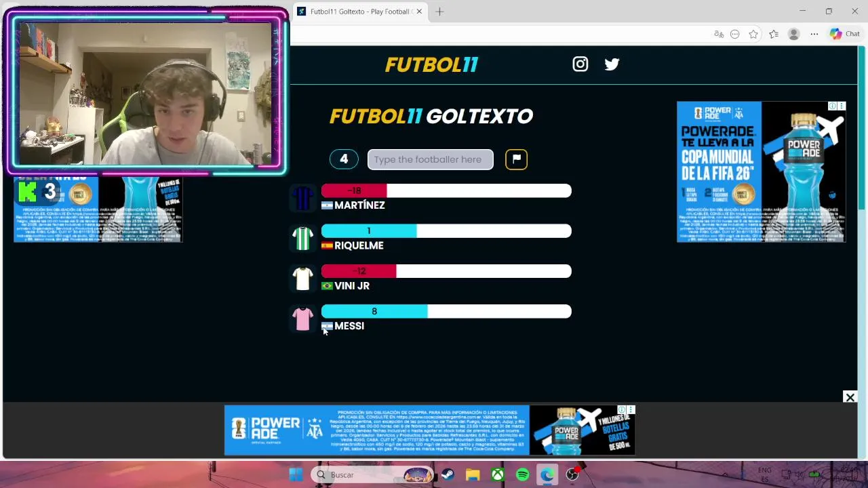Open OBS Studio from taskbar

(573, 474)
